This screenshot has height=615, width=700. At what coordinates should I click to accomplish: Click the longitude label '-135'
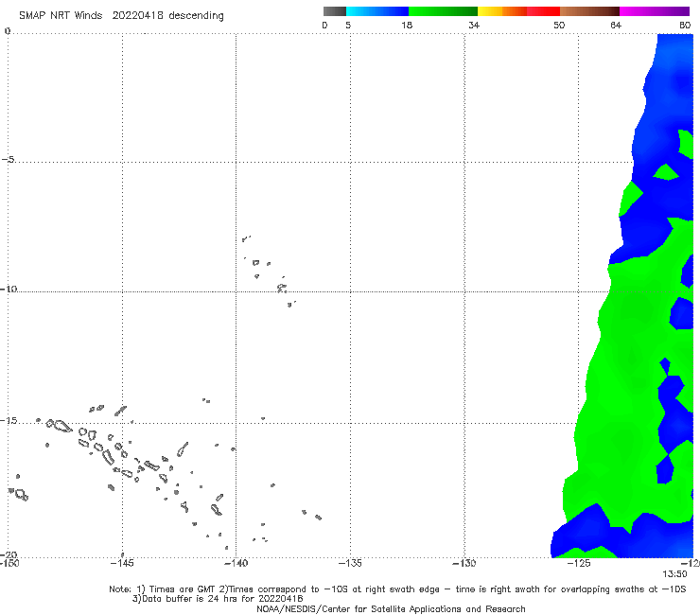tap(350, 563)
